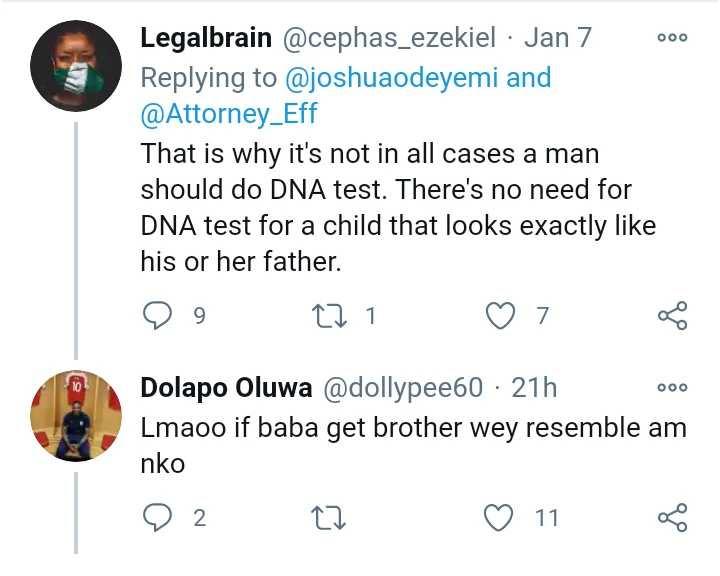Share Legalbrain's tweet using share icon
The image size is (720, 576).
(x=672, y=317)
